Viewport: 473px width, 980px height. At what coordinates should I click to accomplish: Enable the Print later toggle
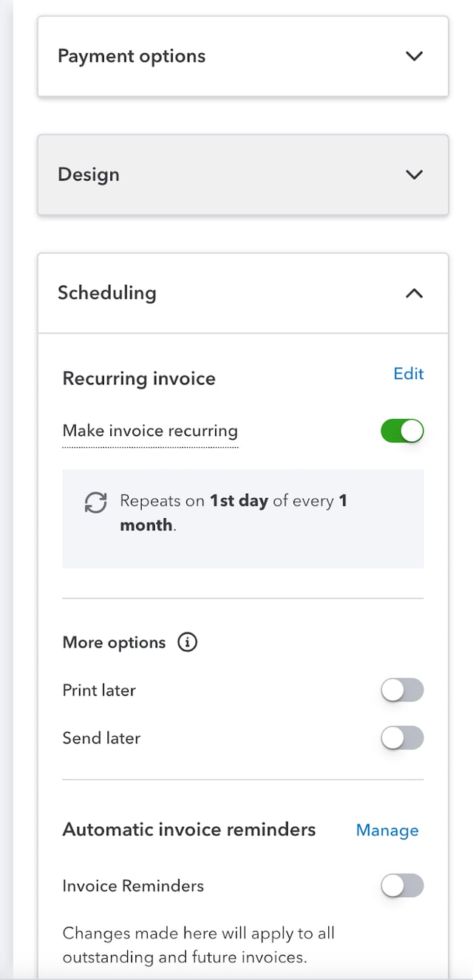(402, 690)
